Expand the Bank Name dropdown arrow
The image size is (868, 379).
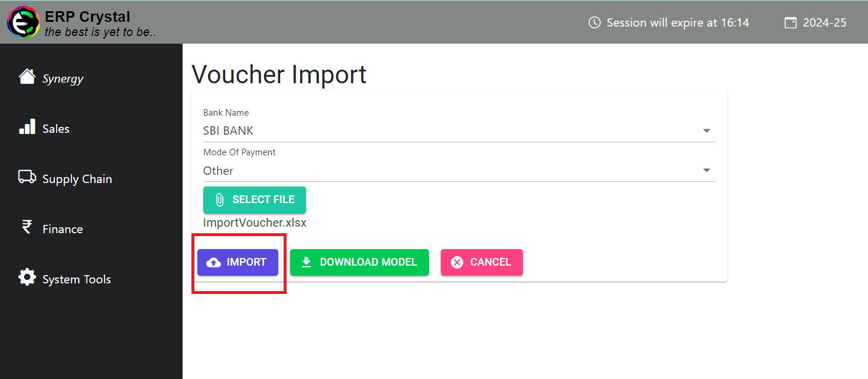point(706,131)
